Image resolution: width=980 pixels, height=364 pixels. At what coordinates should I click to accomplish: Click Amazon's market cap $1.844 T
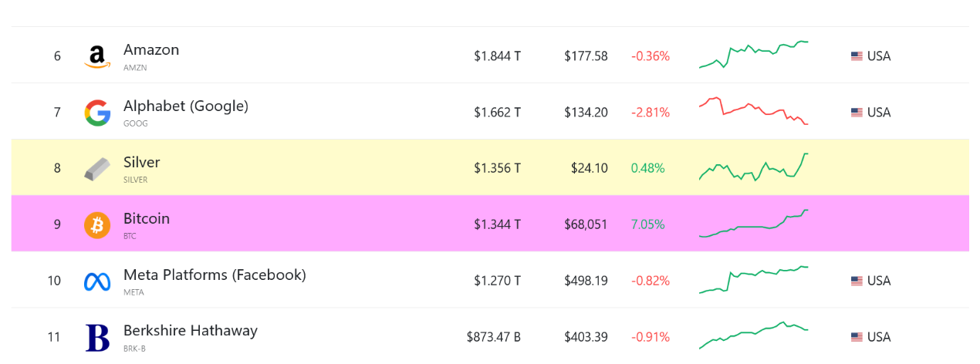tap(498, 56)
